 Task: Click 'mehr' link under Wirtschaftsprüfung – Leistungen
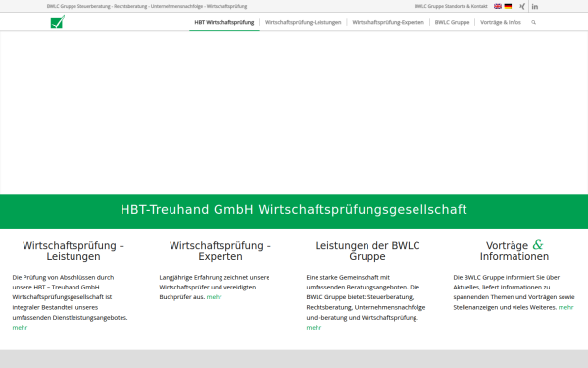(20, 328)
